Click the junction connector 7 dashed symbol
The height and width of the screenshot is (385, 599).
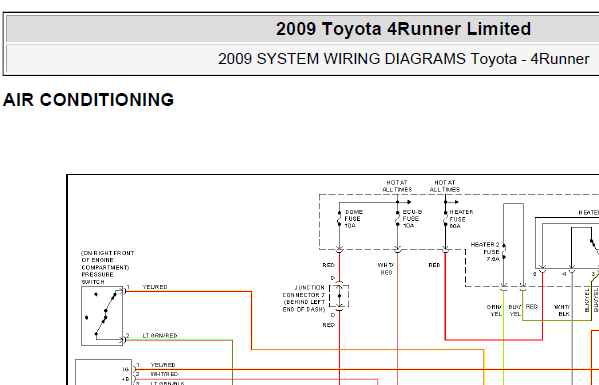339,296
